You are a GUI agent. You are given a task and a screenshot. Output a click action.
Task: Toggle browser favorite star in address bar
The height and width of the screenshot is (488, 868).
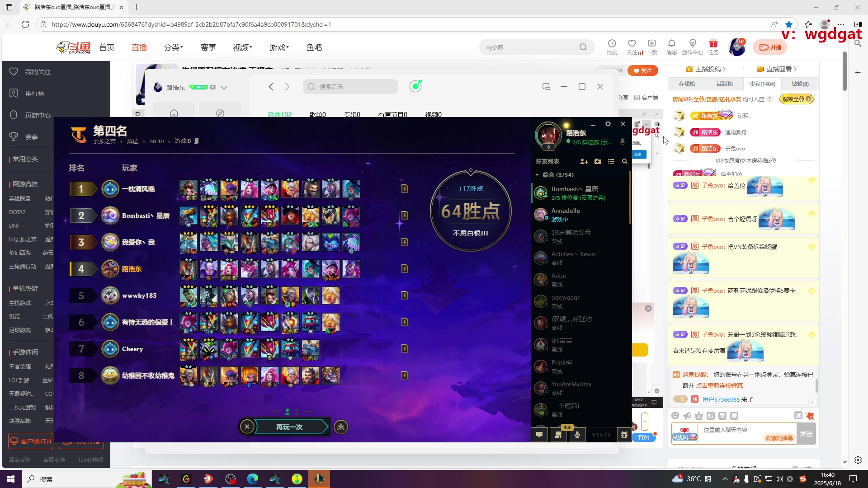point(789,24)
